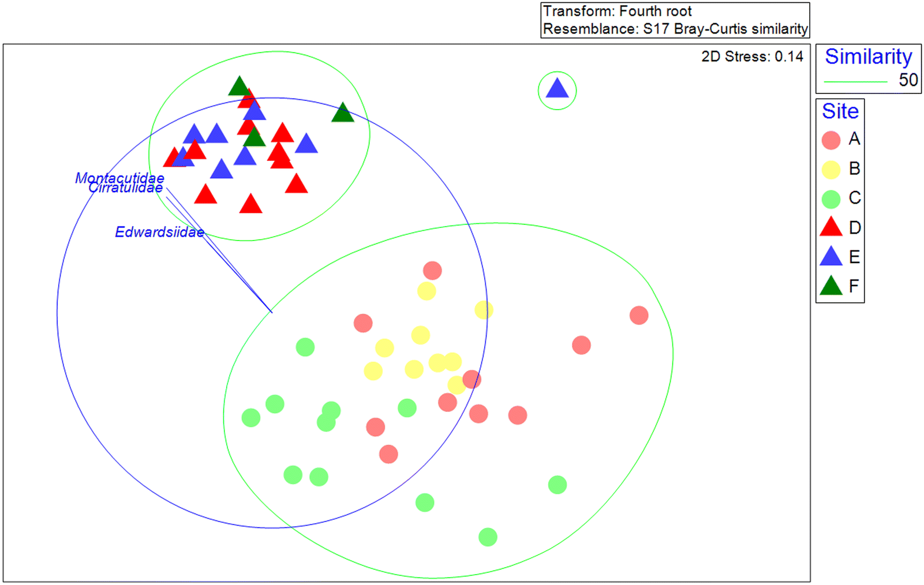Select the blue triangle legend marker for Site E
The image size is (924, 585).
[831, 256]
